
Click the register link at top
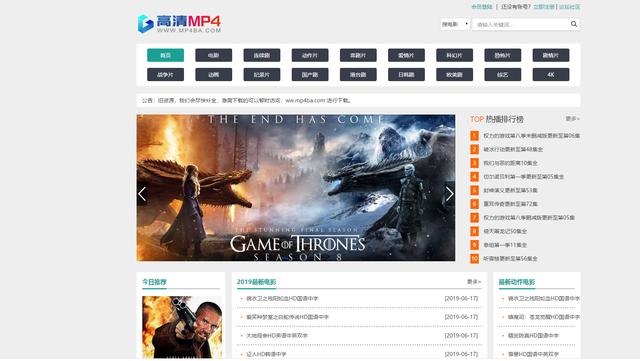[544, 7]
